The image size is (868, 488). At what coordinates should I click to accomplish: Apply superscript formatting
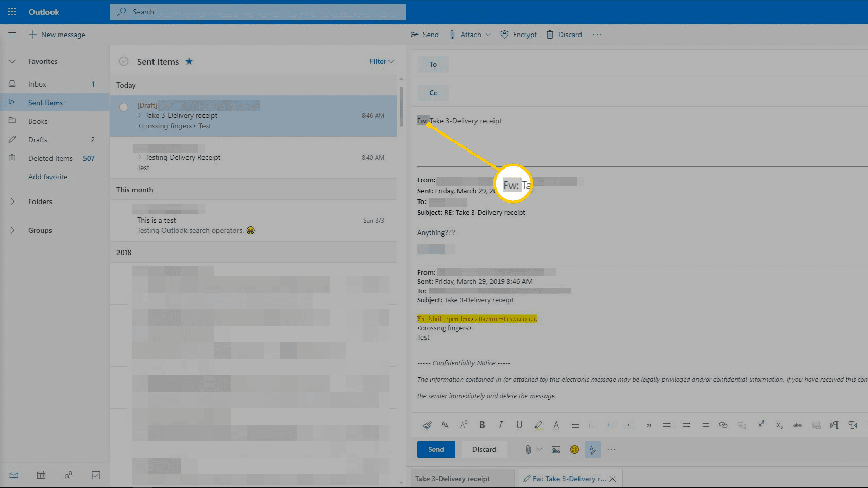[x=761, y=425]
